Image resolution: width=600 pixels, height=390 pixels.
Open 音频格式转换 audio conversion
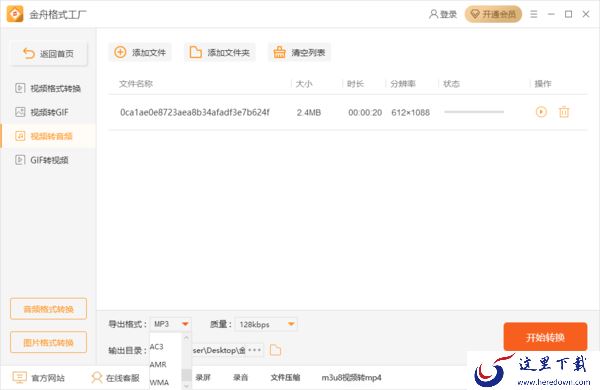pos(49,309)
